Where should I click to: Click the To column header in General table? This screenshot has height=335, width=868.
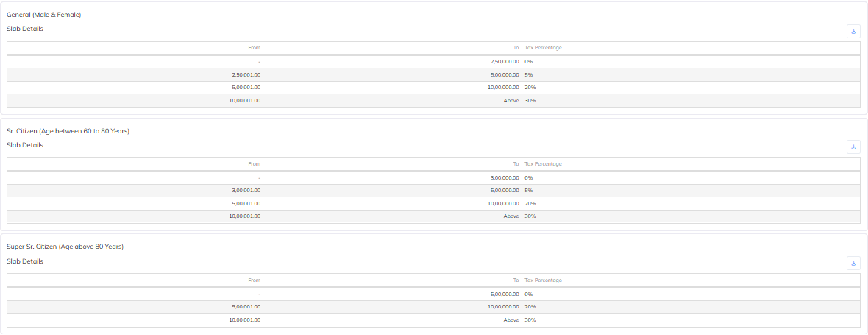[393, 48]
